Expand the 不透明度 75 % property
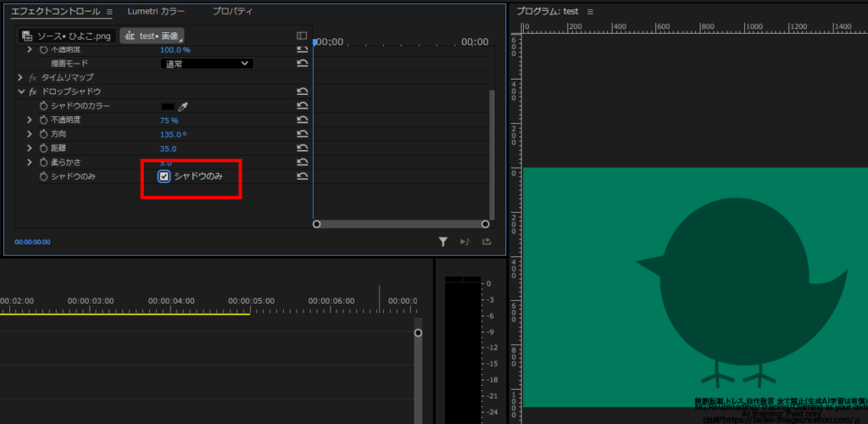868x424 pixels. pos(30,120)
